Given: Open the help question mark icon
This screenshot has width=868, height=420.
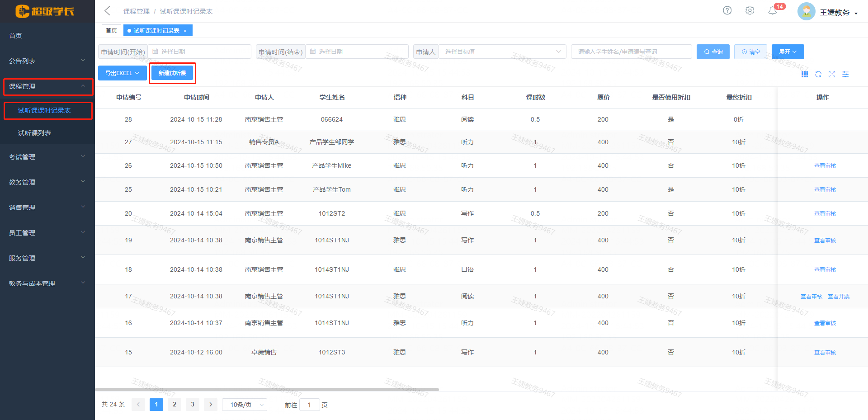Looking at the screenshot, I should (x=727, y=10).
